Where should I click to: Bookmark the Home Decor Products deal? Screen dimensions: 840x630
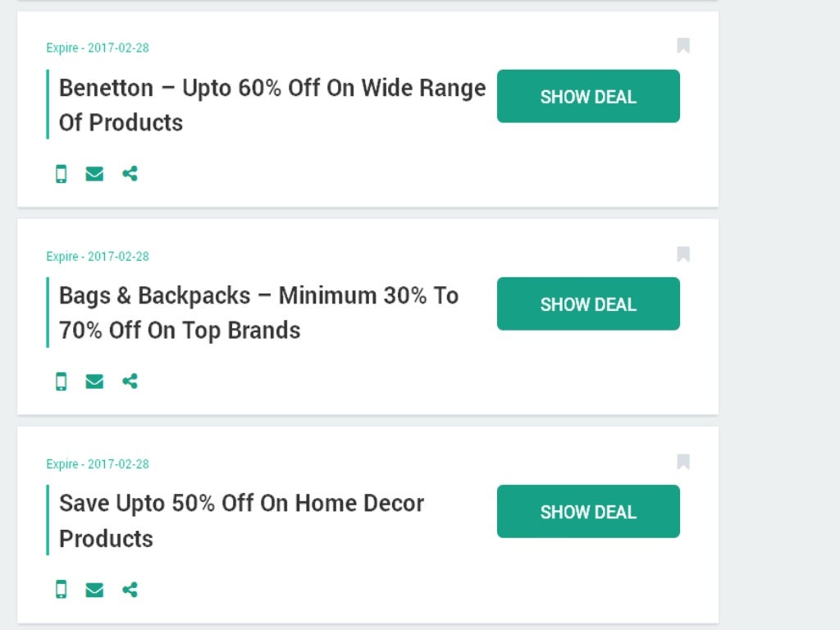pos(683,462)
